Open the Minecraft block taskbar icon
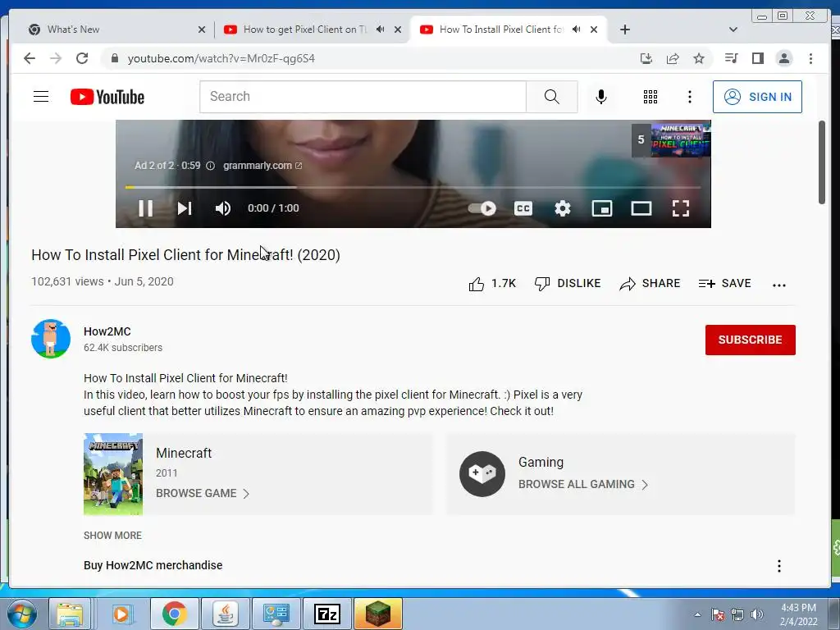The image size is (840, 630). (x=377, y=614)
